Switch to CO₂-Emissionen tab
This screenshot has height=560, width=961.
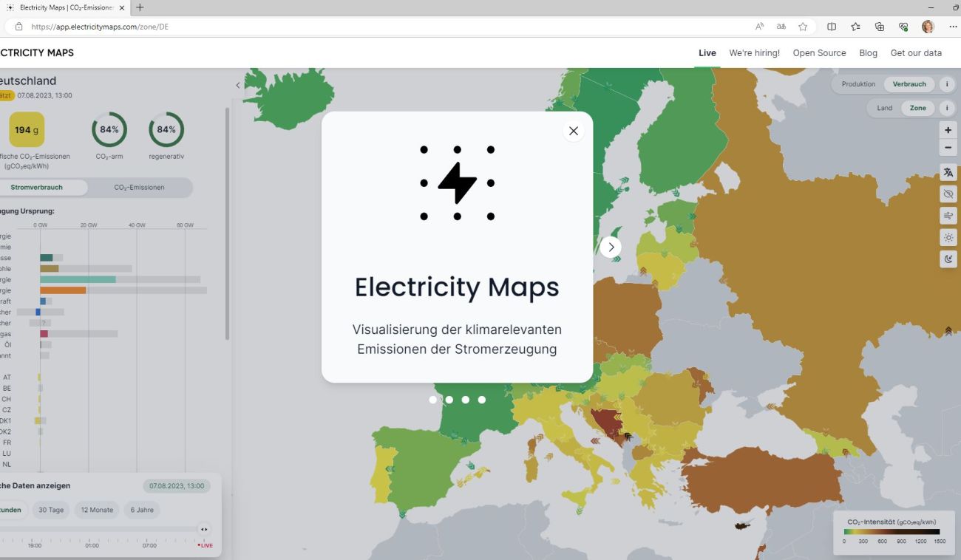(139, 188)
